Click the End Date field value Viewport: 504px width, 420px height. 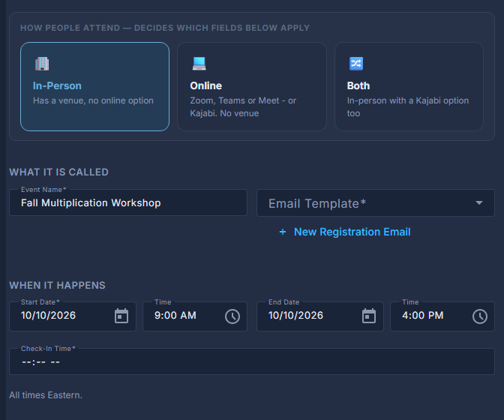(295, 315)
